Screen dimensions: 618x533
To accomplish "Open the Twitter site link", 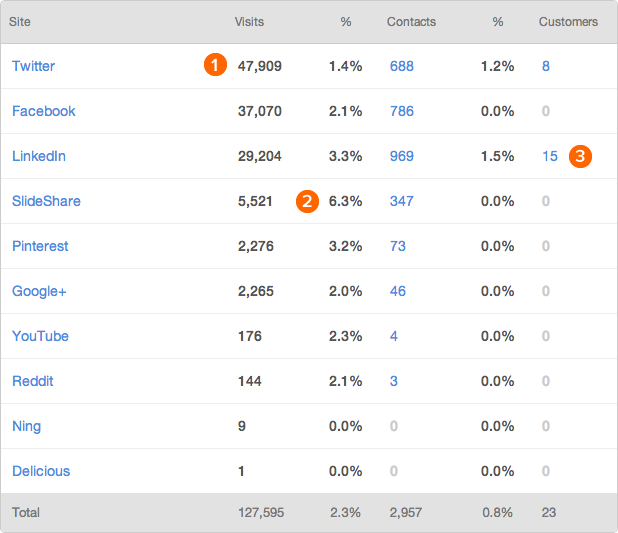I will [x=33, y=66].
